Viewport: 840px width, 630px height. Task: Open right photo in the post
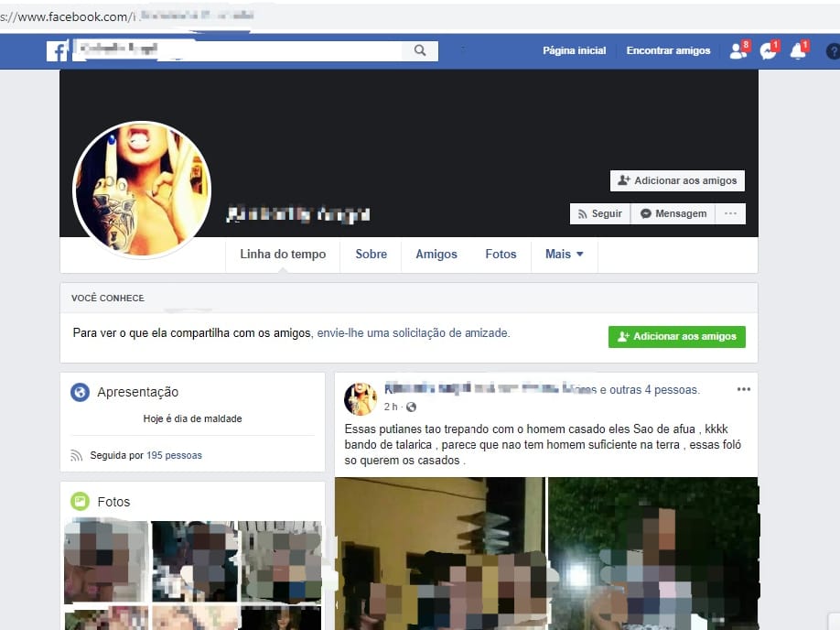click(x=653, y=553)
